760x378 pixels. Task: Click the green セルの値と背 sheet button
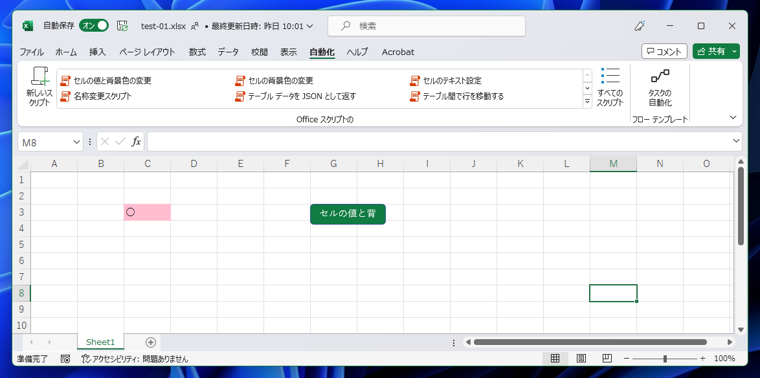coord(348,214)
